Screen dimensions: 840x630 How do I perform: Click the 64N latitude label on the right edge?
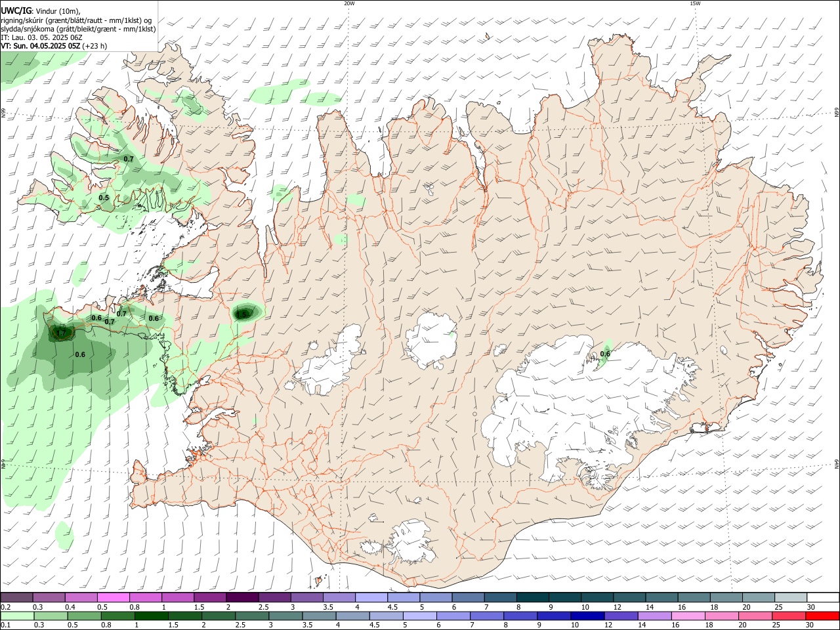(x=837, y=463)
